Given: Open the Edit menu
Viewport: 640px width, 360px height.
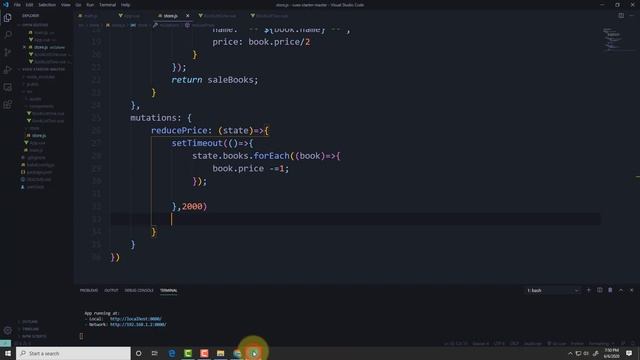Looking at the screenshot, I should [29, 5].
